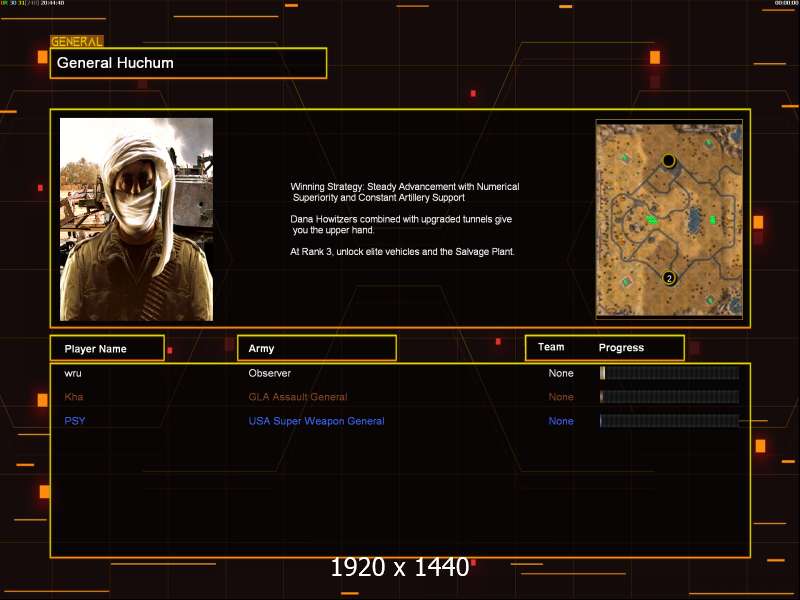Click the GLA Assault General entry
Viewport: 800px width, 600px height.
pos(298,397)
